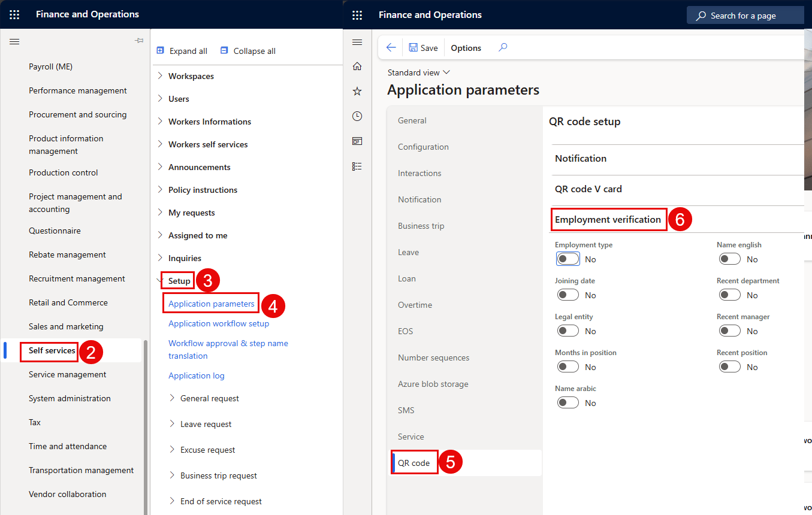Screen dimensions: 812x515
Task: Toggle Recent department switch
Action: click(x=730, y=295)
